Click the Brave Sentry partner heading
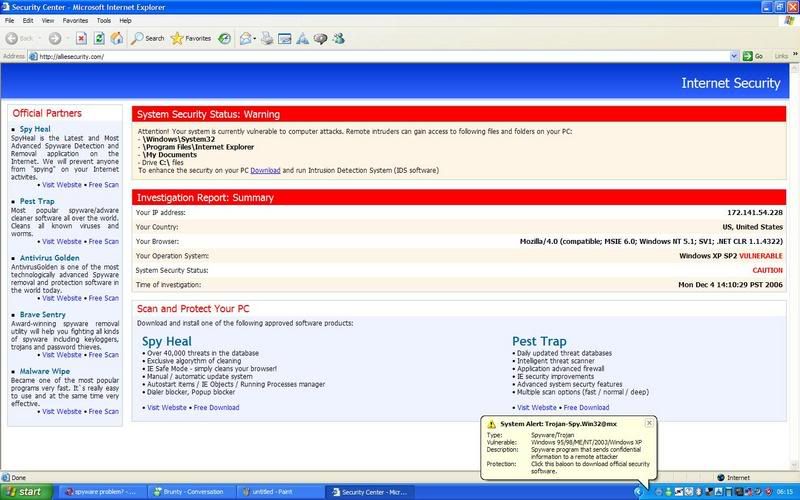Image resolution: width=800 pixels, height=500 pixels. click(42, 314)
